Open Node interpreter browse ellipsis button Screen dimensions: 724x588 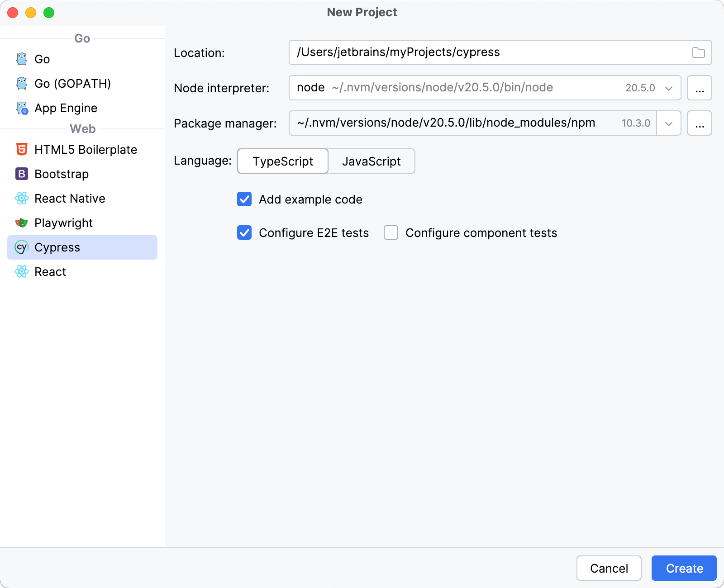[699, 88]
